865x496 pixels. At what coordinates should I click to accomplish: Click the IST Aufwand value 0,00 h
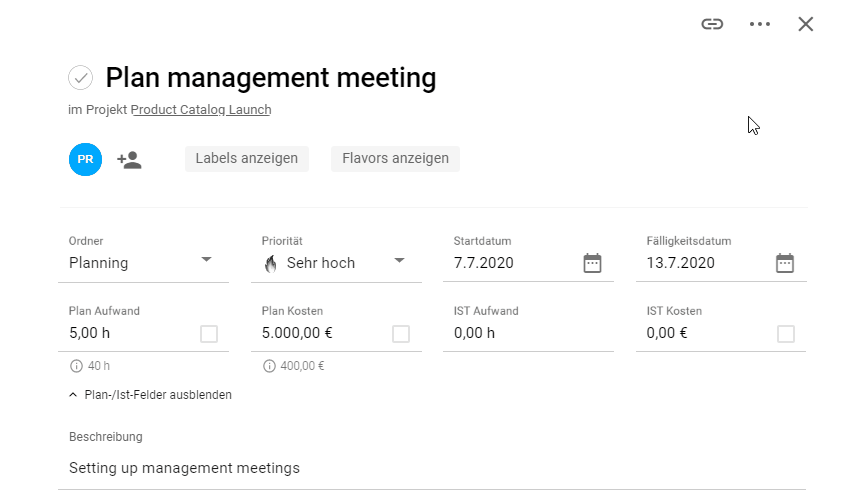click(x=474, y=333)
